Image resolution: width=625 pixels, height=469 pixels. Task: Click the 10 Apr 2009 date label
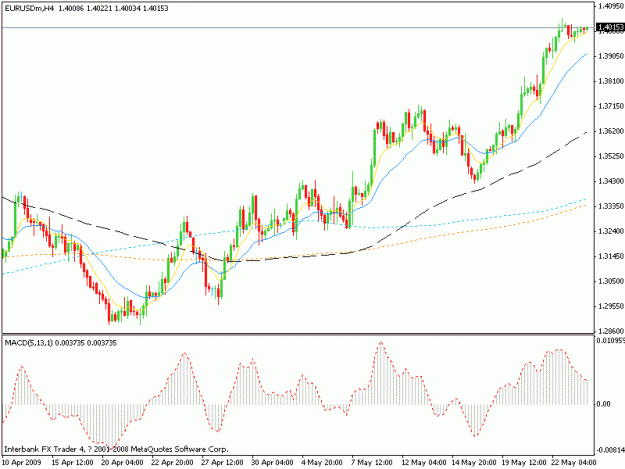pos(22,463)
